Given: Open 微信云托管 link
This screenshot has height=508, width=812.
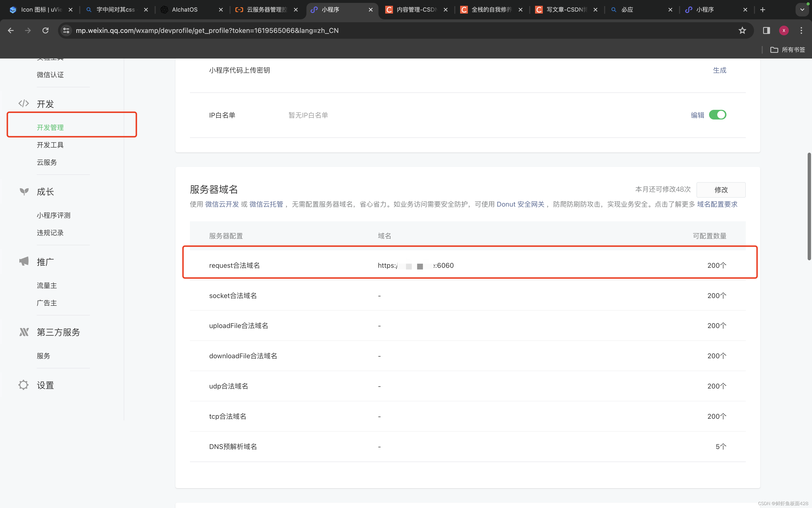Looking at the screenshot, I should pyautogui.click(x=266, y=204).
